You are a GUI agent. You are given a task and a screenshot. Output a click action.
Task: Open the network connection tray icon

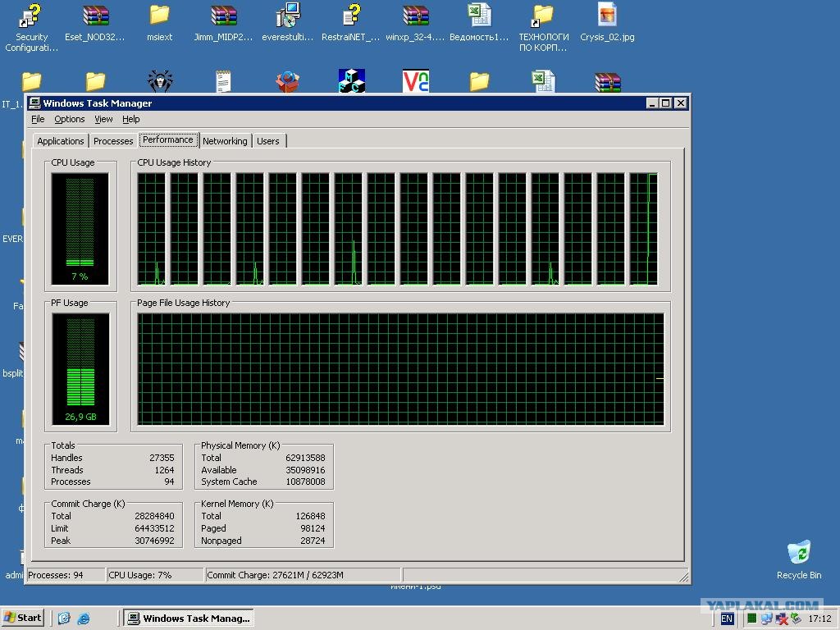coord(767,619)
